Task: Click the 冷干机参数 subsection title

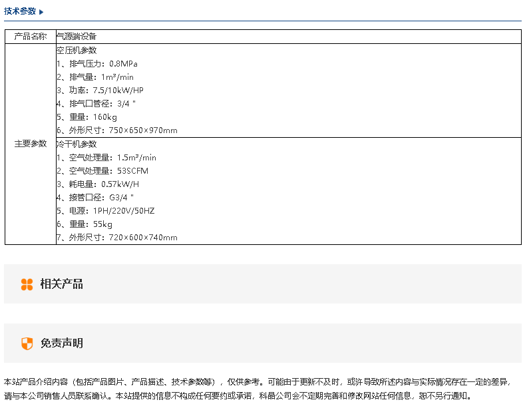Action: (x=77, y=144)
